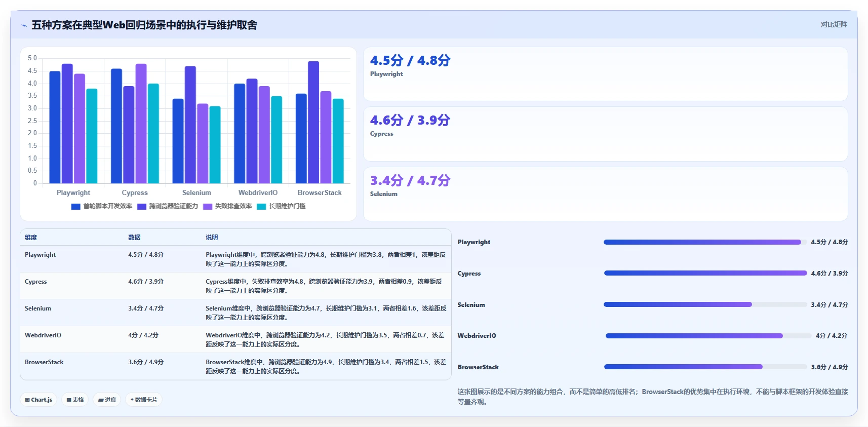Click the 进度 tag chip

[x=107, y=400]
